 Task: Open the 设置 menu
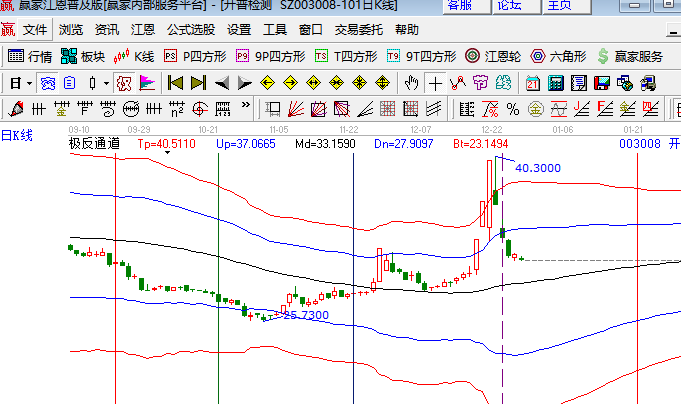click(239, 30)
